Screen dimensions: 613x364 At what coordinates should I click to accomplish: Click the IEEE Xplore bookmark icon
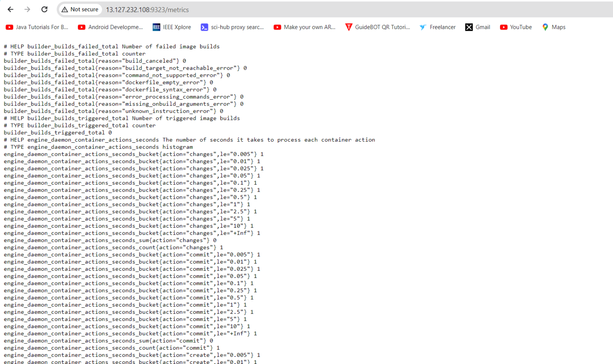click(156, 27)
